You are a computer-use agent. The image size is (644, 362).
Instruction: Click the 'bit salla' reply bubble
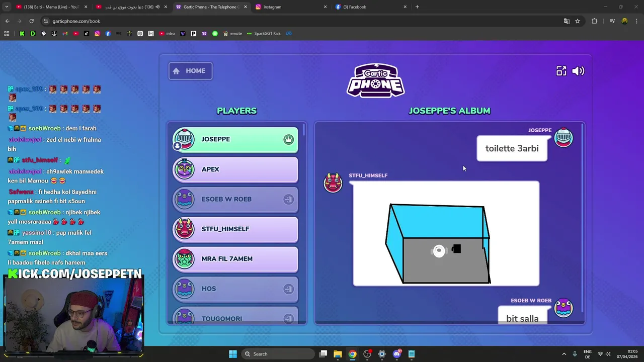click(x=522, y=315)
